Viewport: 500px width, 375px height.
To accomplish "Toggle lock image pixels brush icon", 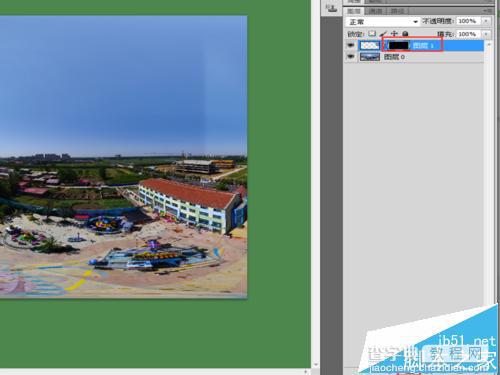I will tap(383, 34).
